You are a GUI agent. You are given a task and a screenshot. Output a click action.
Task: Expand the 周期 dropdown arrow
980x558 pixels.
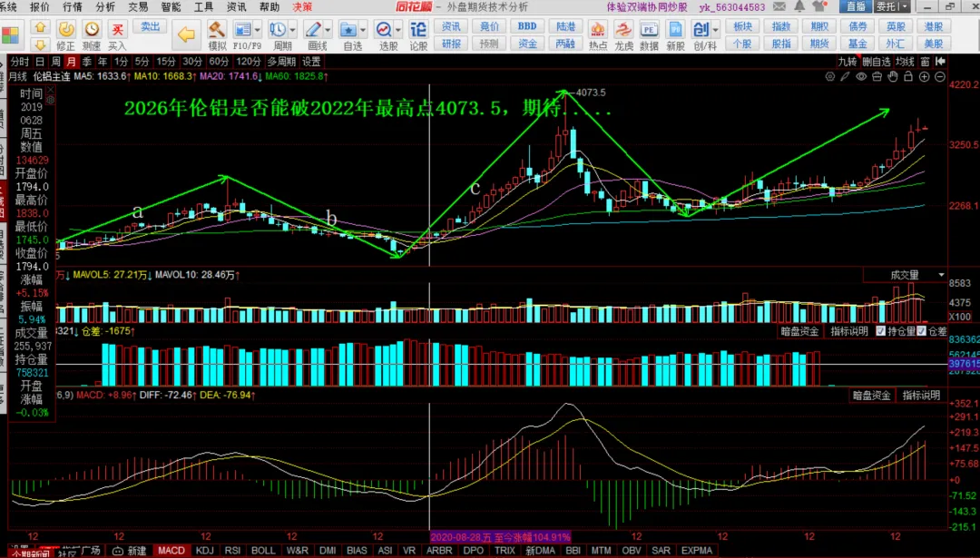[x=292, y=29]
